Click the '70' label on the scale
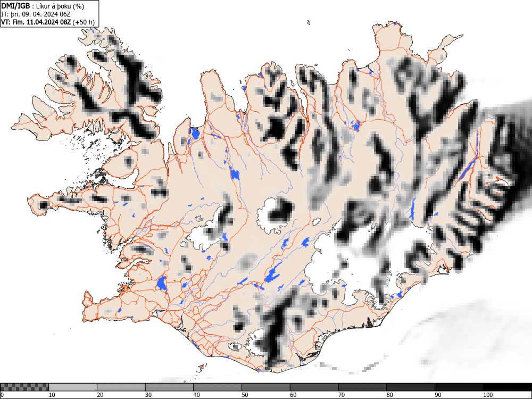This screenshot has height=399, width=532. [341, 395]
